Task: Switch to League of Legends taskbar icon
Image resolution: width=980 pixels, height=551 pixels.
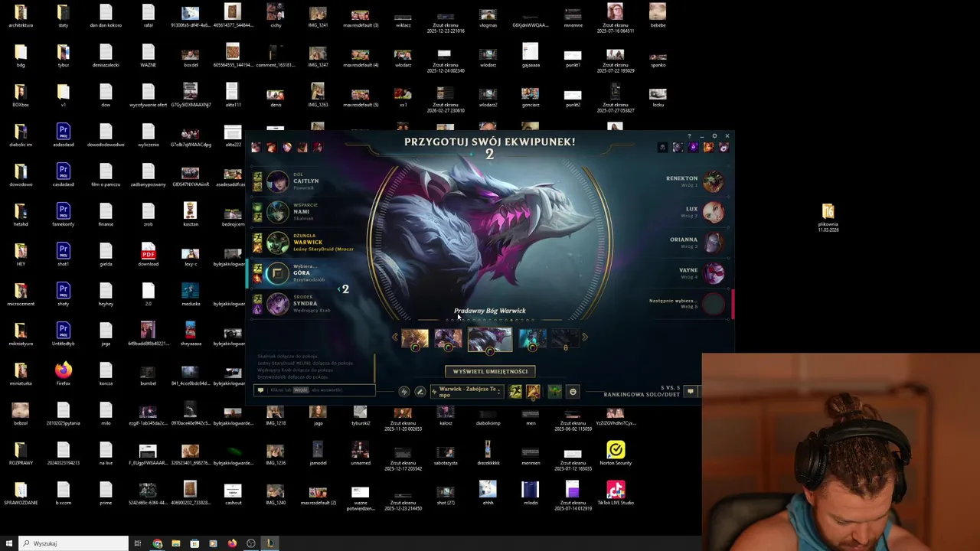Action: point(269,543)
